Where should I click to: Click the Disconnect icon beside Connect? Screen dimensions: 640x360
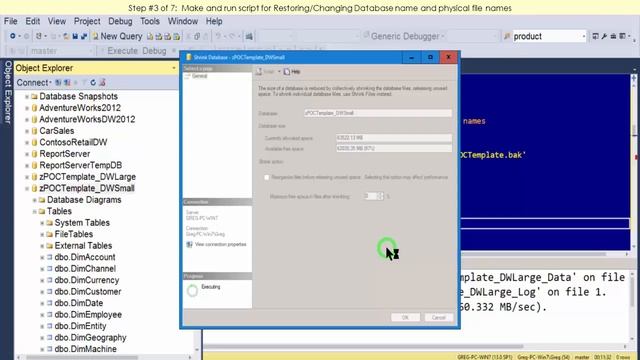click(67, 82)
